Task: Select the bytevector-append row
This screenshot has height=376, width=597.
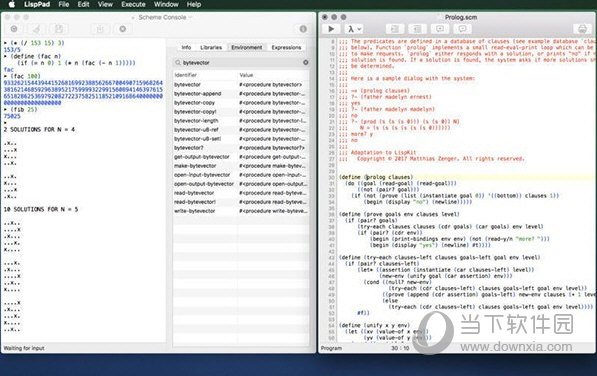Action: pyautogui.click(x=241, y=94)
